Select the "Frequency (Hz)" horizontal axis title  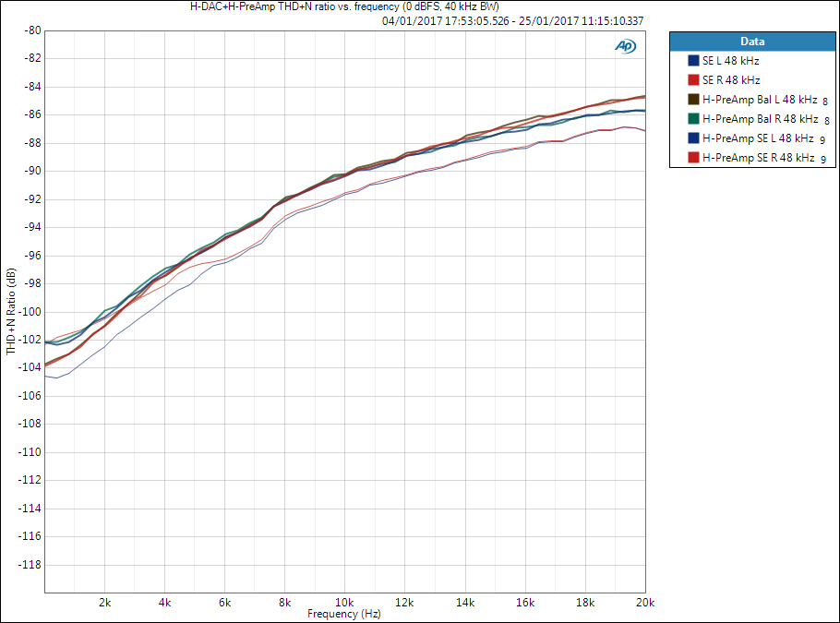click(344, 614)
